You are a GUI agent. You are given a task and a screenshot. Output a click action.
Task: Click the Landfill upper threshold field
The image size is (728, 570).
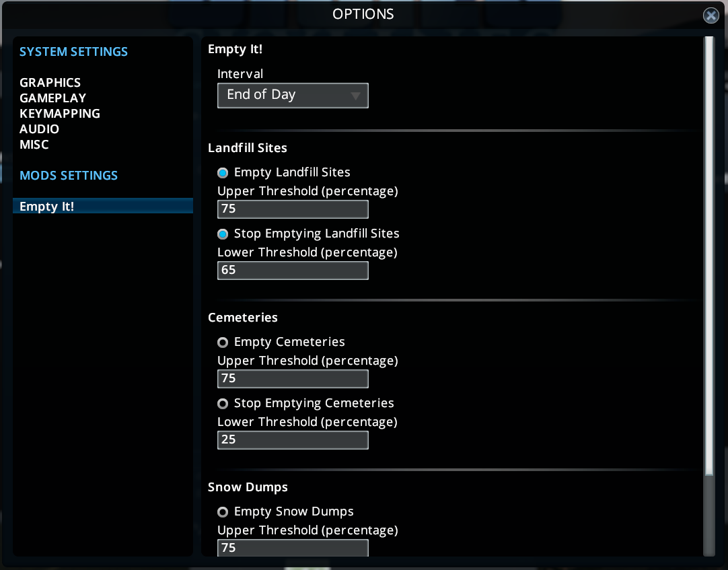click(293, 209)
